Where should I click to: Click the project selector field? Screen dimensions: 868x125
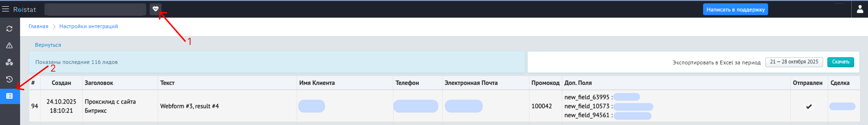point(95,9)
